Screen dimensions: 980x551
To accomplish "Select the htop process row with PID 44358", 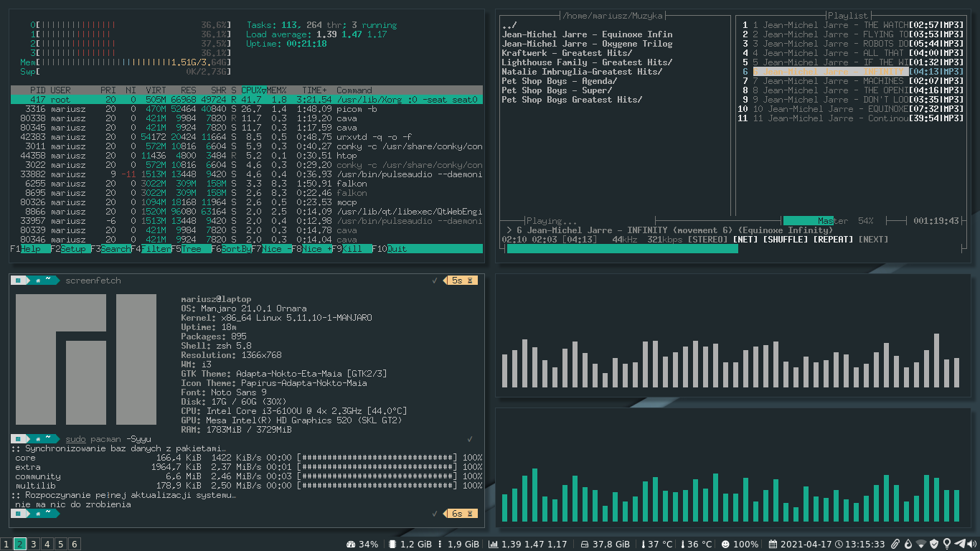I will click(x=247, y=155).
